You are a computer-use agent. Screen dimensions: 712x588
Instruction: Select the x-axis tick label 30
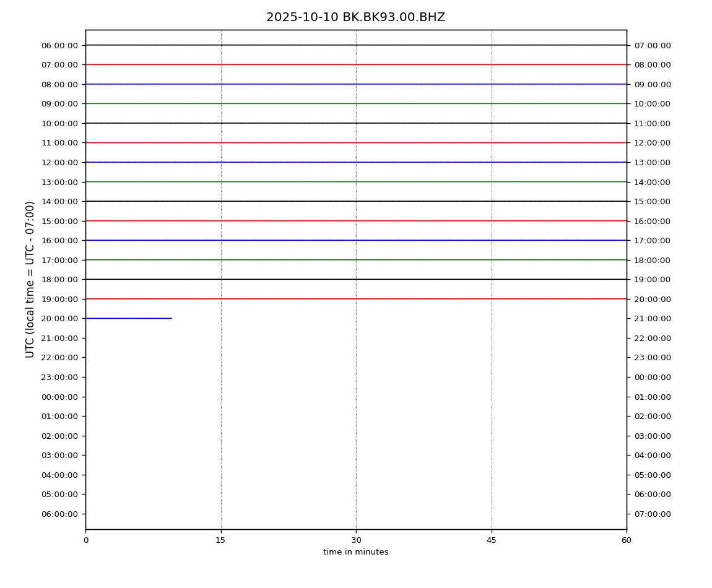pos(356,540)
